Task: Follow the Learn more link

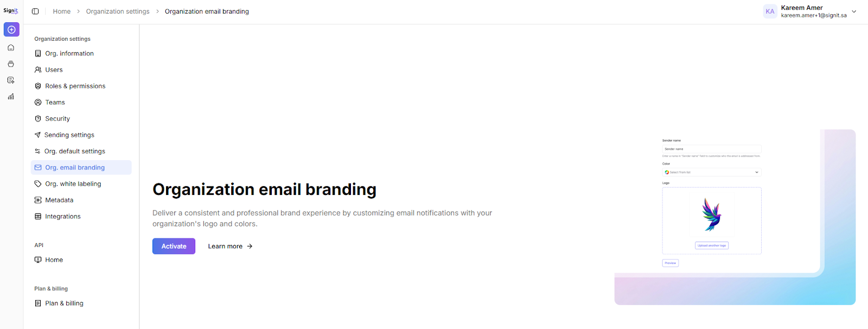Action: point(225,246)
